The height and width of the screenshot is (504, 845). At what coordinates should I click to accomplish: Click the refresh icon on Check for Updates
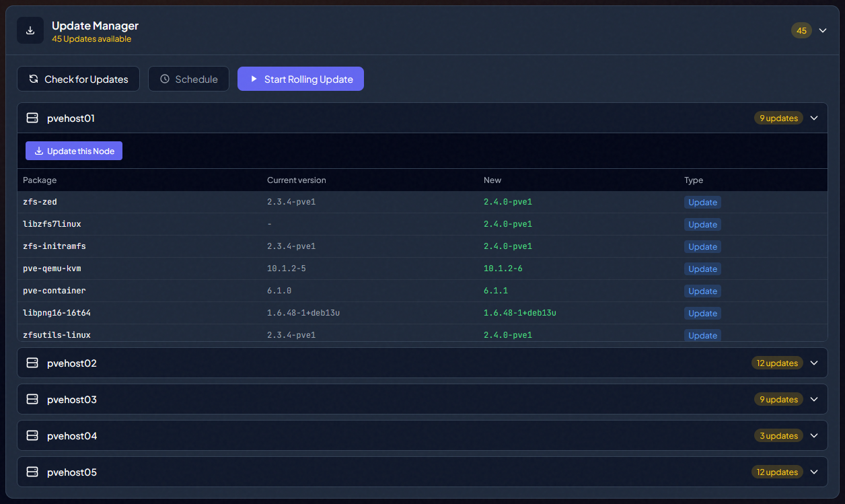point(34,79)
